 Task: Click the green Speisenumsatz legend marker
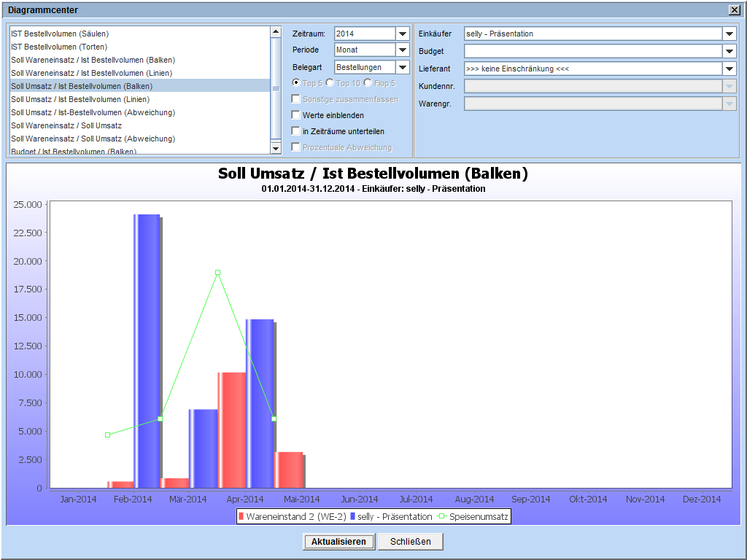coord(442,517)
